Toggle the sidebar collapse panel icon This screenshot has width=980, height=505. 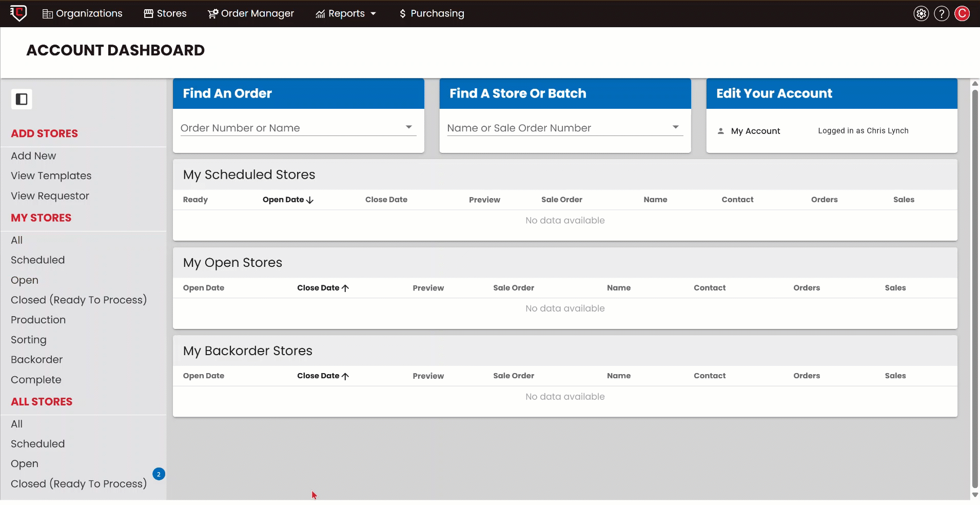point(22,99)
